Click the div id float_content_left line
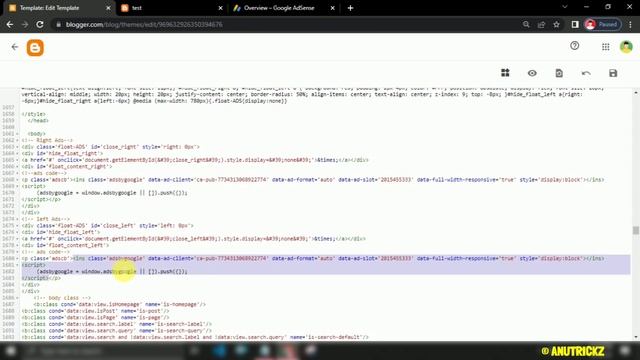The height and width of the screenshot is (360, 640). coord(65,245)
